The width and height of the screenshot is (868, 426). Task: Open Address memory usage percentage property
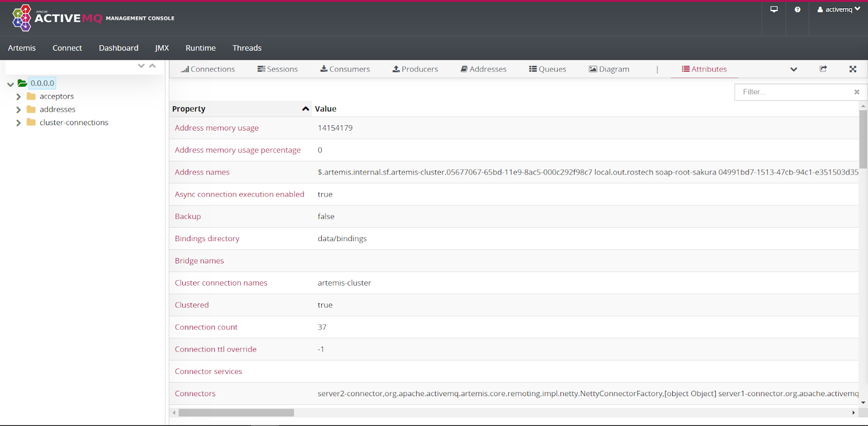[x=238, y=150]
